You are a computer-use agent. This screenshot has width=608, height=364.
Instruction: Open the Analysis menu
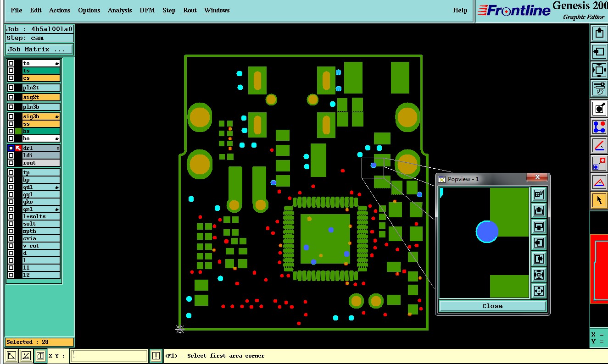pos(120,10)
